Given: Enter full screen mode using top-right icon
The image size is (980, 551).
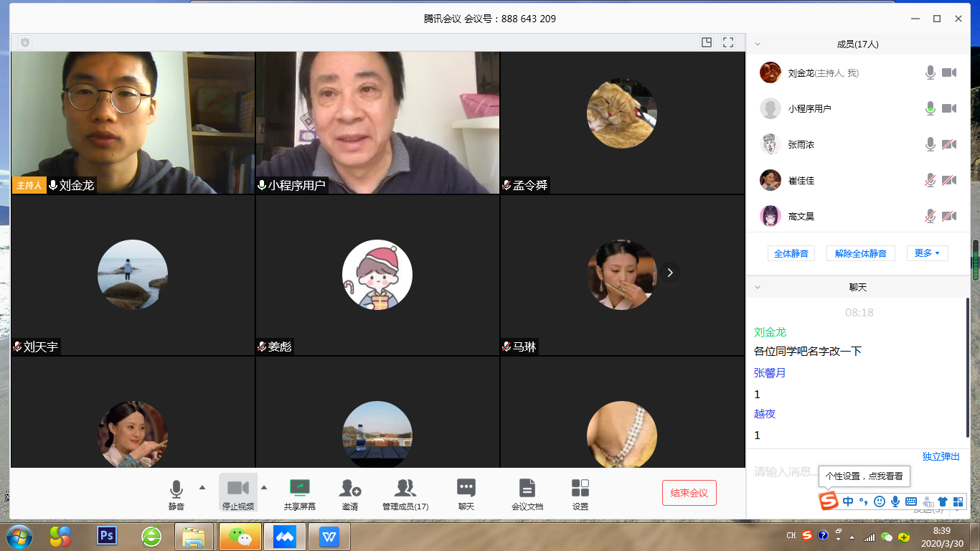Looking at the screenshot, I should click(728, 42).
